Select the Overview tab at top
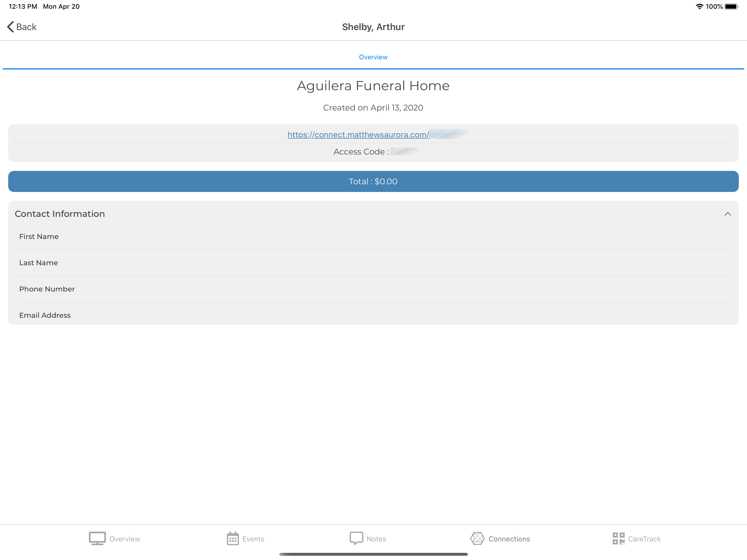This screenshot has height=560, width=747. [x=373, y=57]
